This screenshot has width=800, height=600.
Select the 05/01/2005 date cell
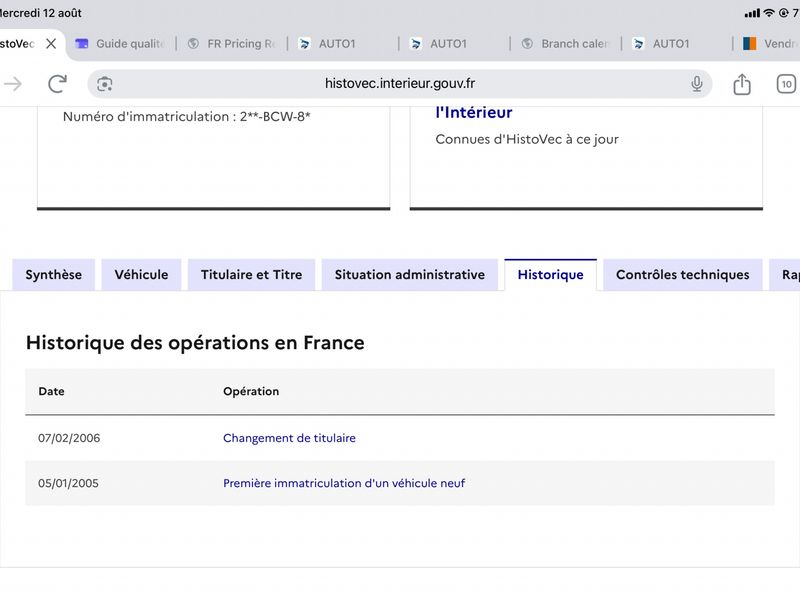(68, 483)
